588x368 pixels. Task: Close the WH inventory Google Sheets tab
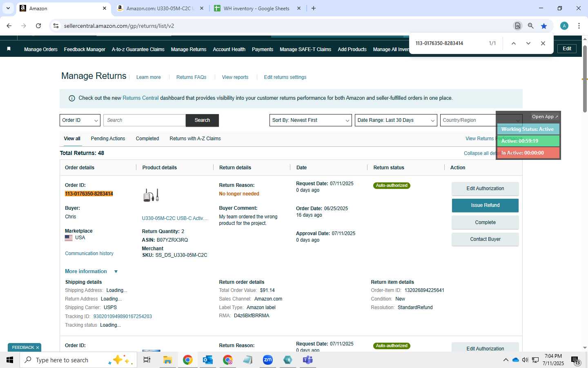(299, 8)
